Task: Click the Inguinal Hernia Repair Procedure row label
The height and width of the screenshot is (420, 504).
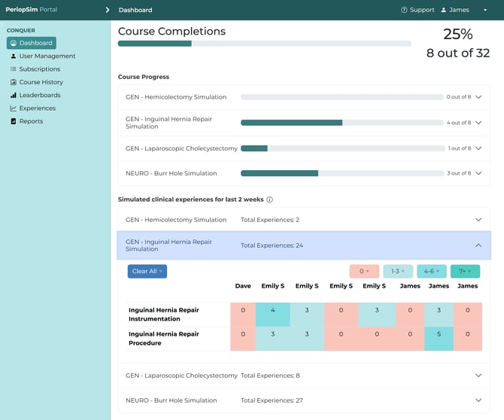Action: (x=164, y=339)
